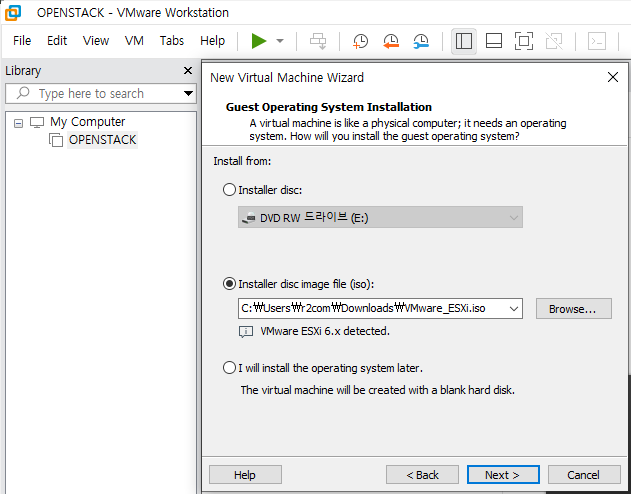Screen dimensions: 631x494
Task: Click the search magnifier icon in Library
Action: coord(23,93)
